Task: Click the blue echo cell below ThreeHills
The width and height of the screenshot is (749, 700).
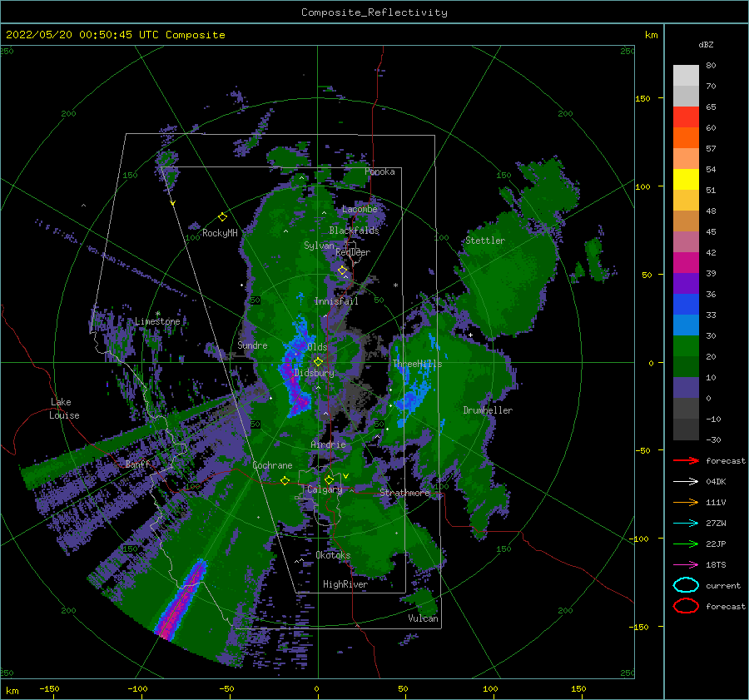Action: (411, 400)
